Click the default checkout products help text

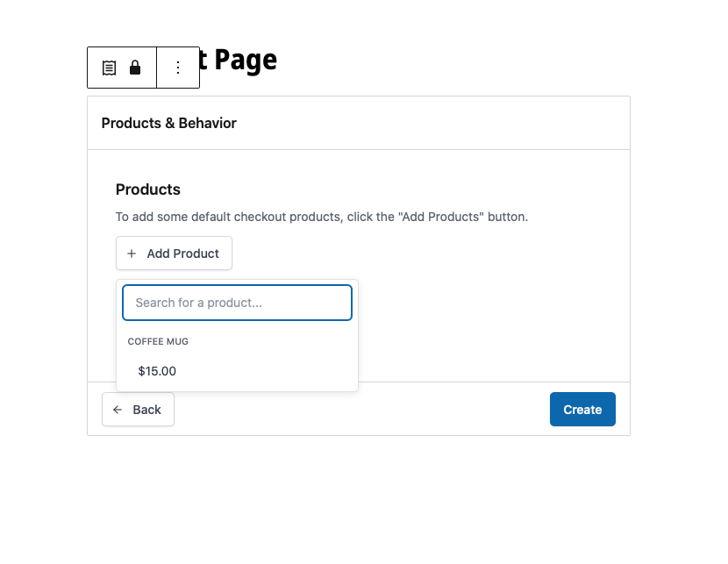coord(321,217)
